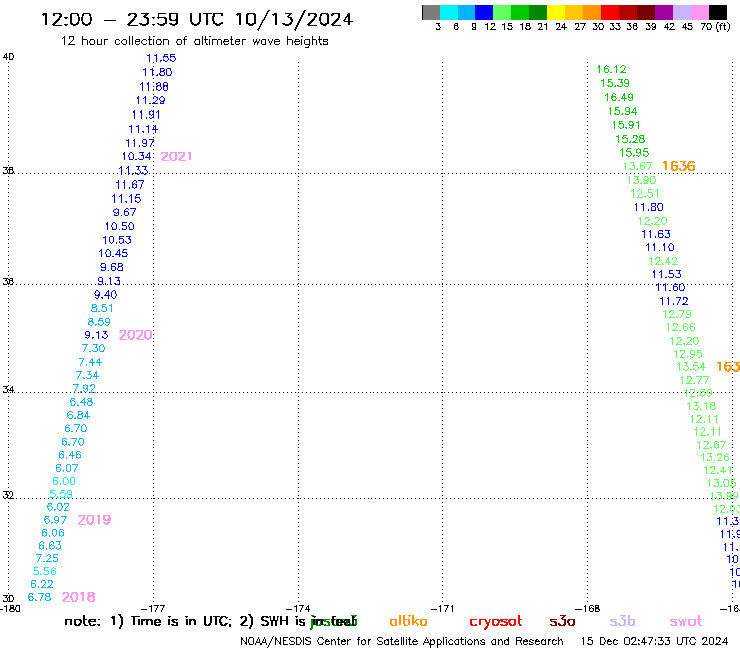740x650 pixels.
Task: Click the pink '2021' time label
Action: 177,156
